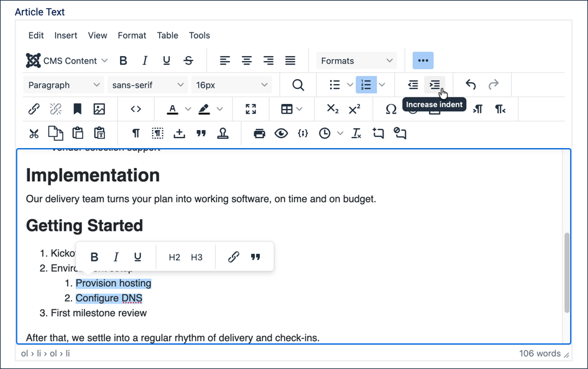Open the Formats dropdown
588x369 pixels.
pos(356,60)
